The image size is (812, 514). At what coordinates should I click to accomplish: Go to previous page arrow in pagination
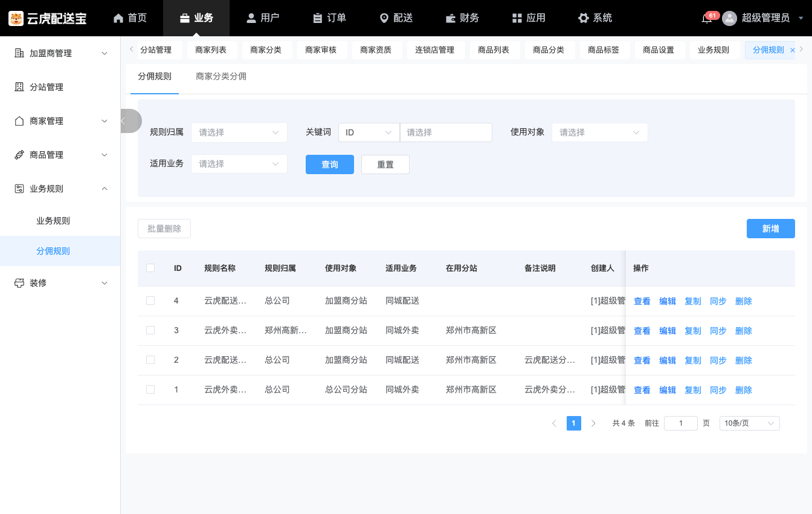(554, 423)
